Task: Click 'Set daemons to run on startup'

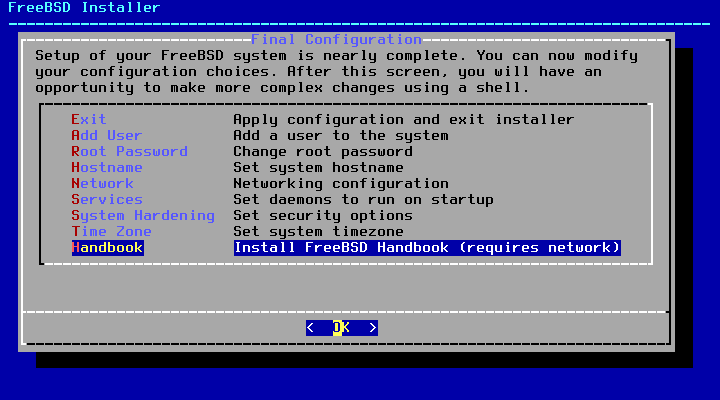Action: coord(363,200)
